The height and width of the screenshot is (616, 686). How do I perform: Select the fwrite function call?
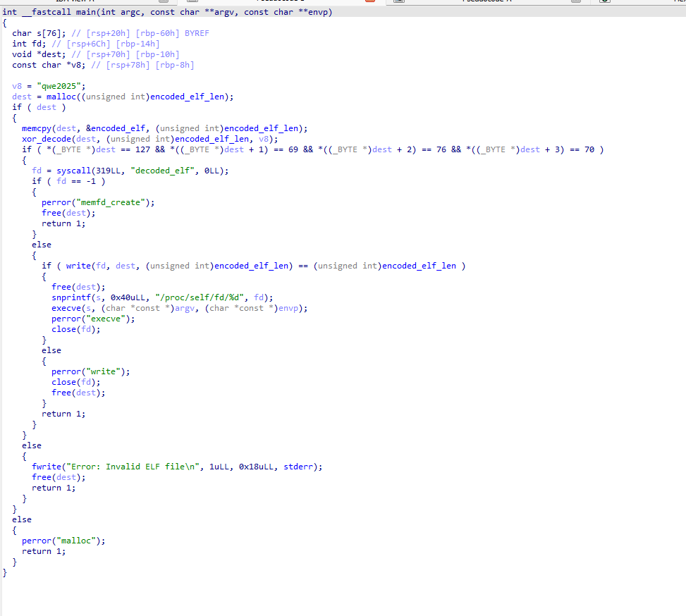45,467
